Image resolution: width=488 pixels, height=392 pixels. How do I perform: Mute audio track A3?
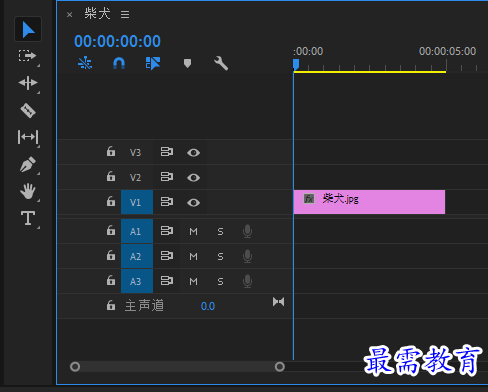coord(193,282)
